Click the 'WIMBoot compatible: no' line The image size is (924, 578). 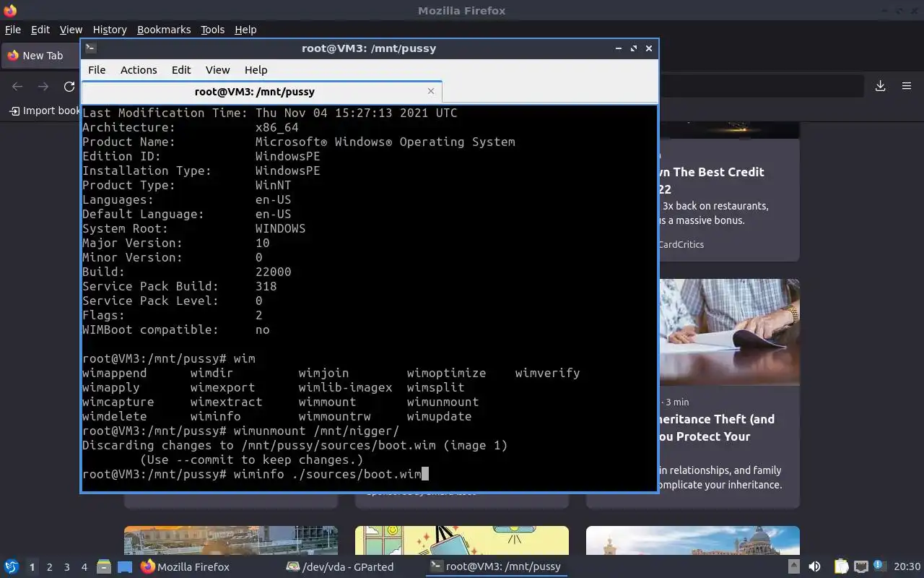(176, 329)
